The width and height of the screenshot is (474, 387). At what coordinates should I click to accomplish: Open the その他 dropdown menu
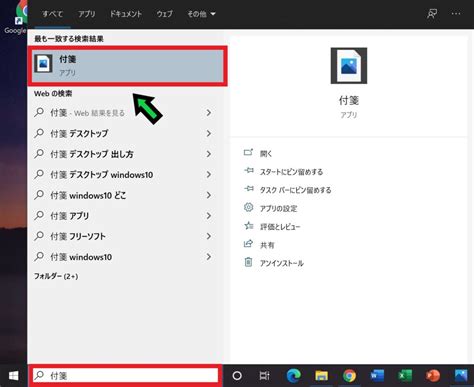click(x=201, y=14)
